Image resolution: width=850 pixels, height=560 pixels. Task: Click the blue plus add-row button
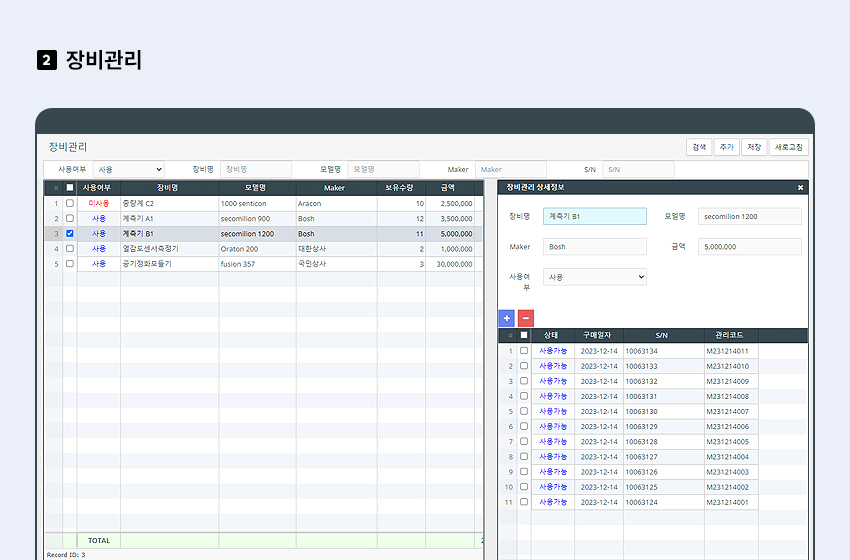click(506, 318)
